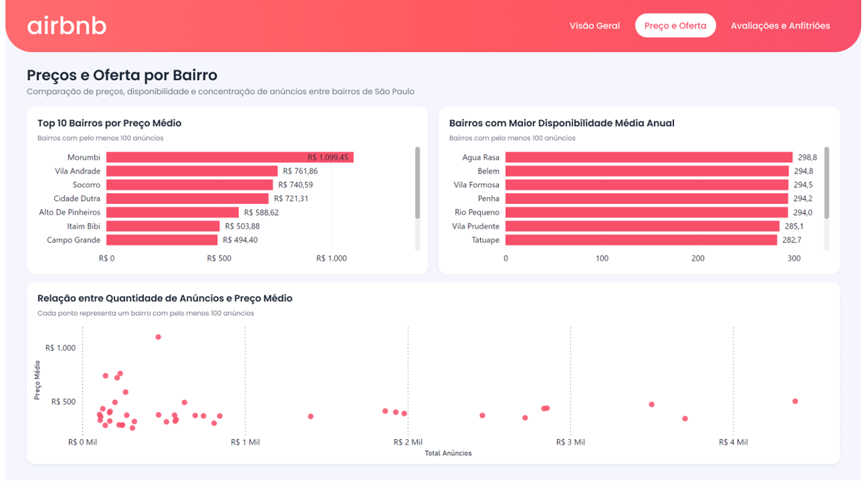Click the 'R$ 761,86' value label
Screen dimensions: 868x488
click(x=300, y=171)
